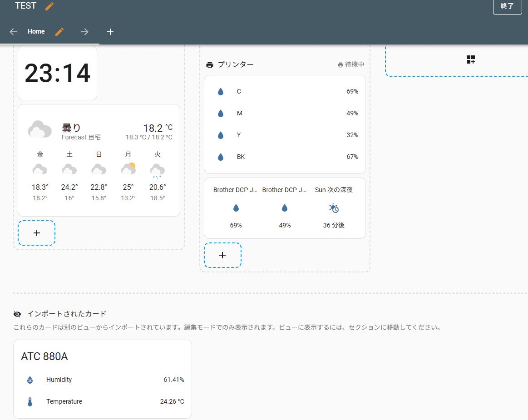
Task: Edit the TEST dashboard title pencil icon
Action: pyautogui.click(x=49, y=6)
